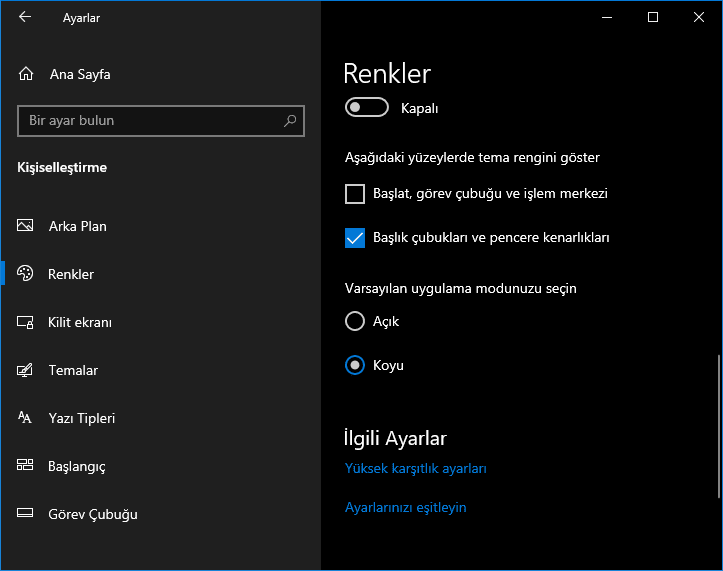Viewport: 723px width, 571px height.
Task: Click the Başlangıç tiles icon
Action: click(25, 465)
